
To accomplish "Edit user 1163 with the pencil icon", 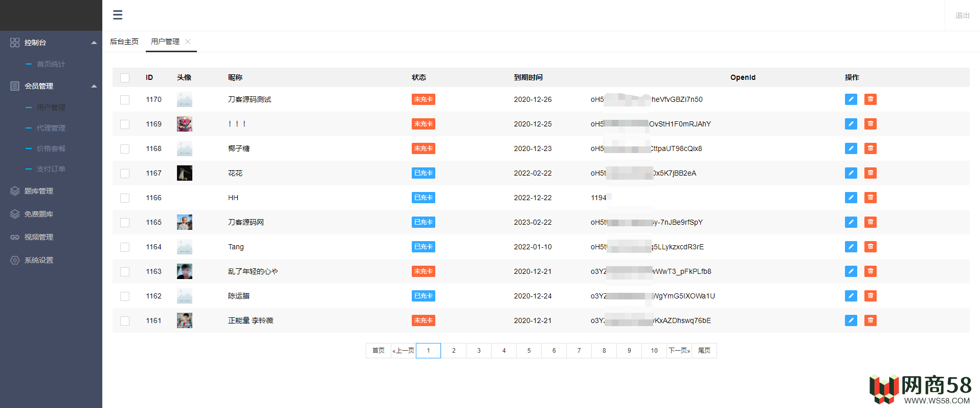I will pyautogui.click(x=851, y=271).
